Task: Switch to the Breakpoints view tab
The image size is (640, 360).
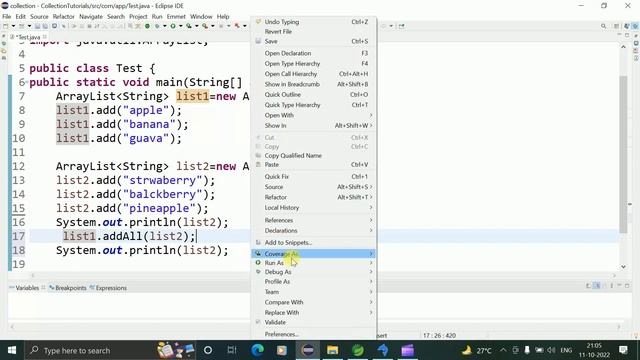Action: pos(68,288)
